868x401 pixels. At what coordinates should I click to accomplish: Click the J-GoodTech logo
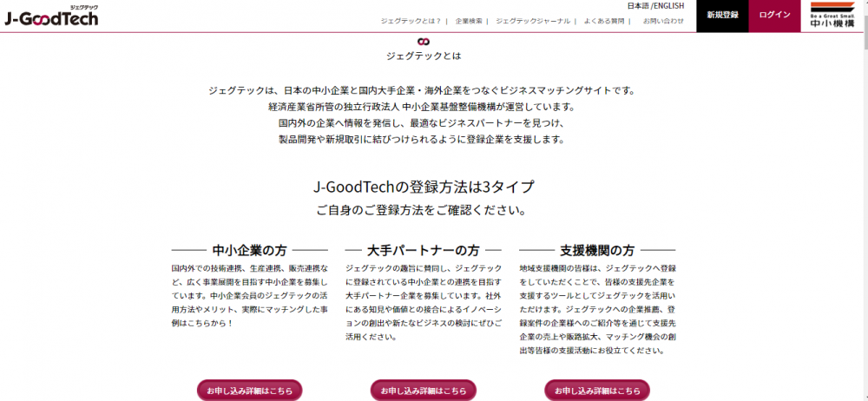(x=51, y=16)
